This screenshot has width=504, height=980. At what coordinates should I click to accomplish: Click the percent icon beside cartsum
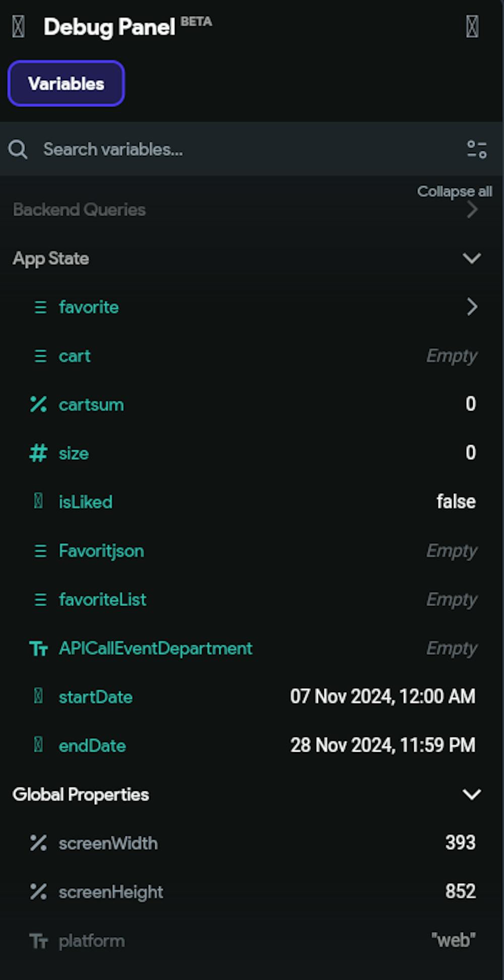tap(38, 404)
